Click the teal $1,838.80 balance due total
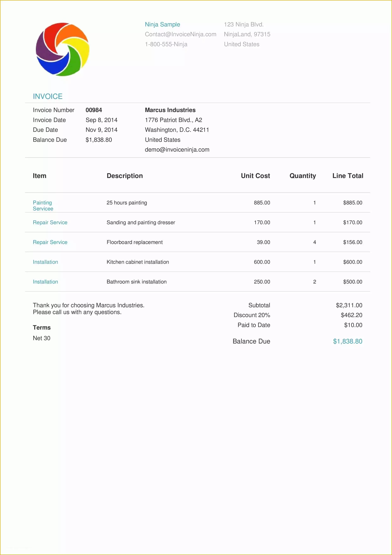Image resolution: width=392 pixels, height=555 pixels. point(347,341)
